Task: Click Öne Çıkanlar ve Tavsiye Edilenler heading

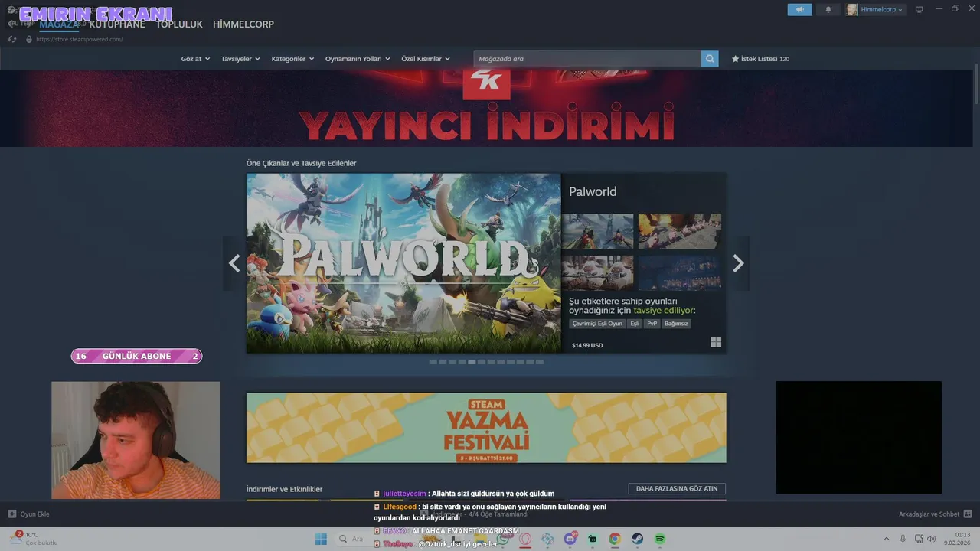Action: [x=301, y=163]
